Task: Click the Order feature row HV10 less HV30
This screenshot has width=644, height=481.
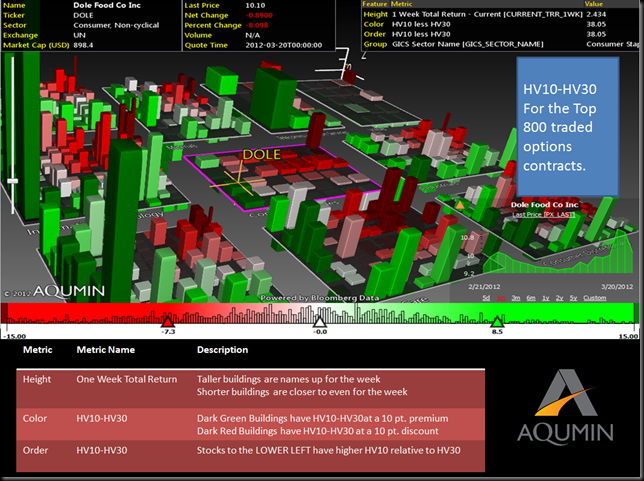Action: [421, 34]
